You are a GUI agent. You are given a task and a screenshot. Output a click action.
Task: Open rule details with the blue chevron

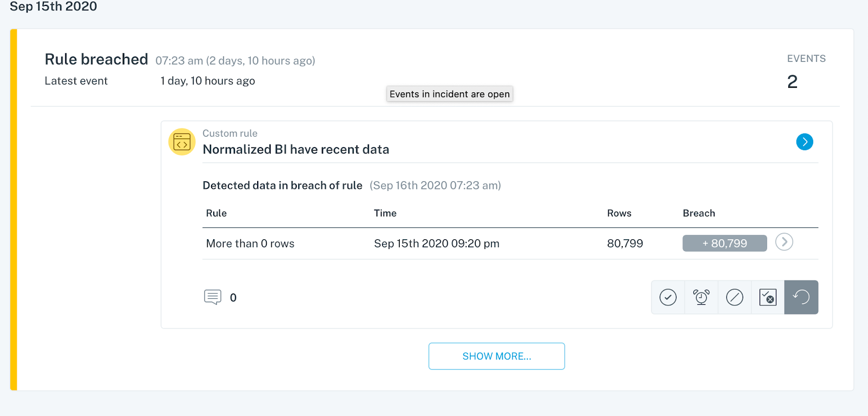(x=805, y=142)
